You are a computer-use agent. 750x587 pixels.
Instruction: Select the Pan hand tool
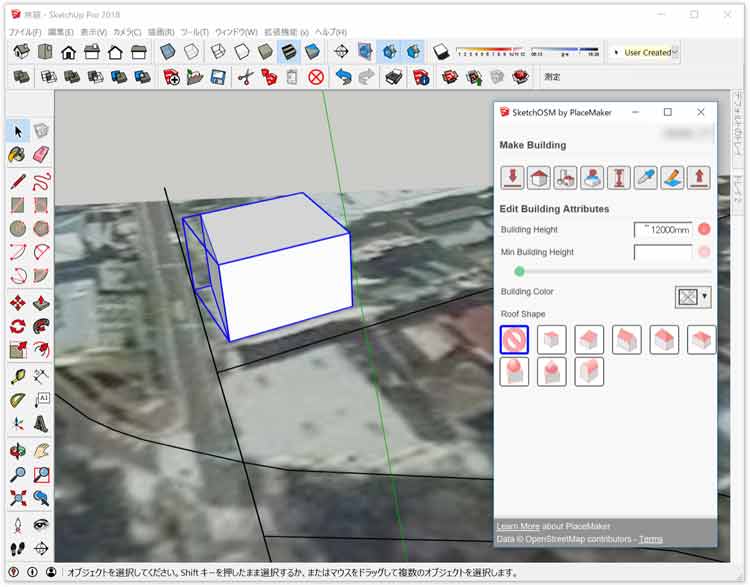(x=42, y=451)
